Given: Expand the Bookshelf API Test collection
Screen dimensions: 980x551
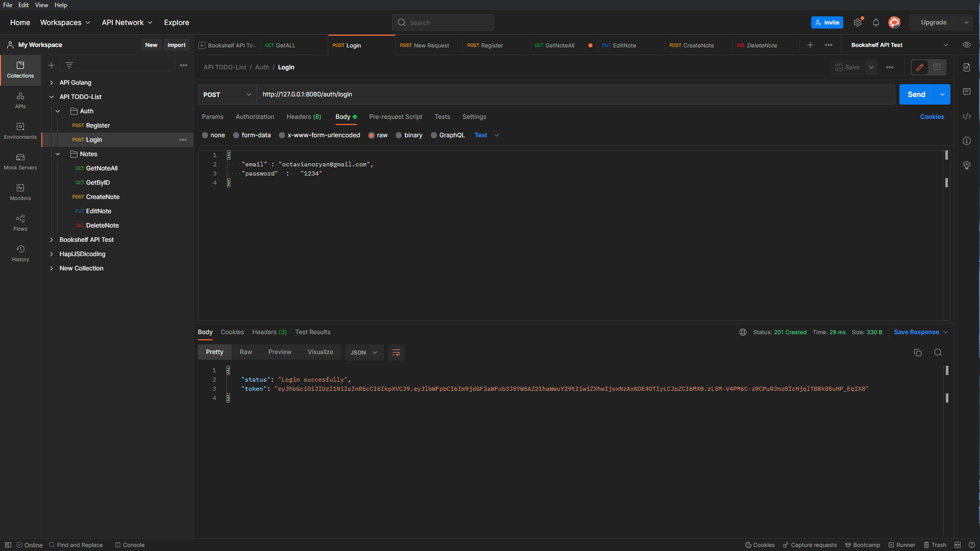Looking at the screenshot, I should point(51,240).
